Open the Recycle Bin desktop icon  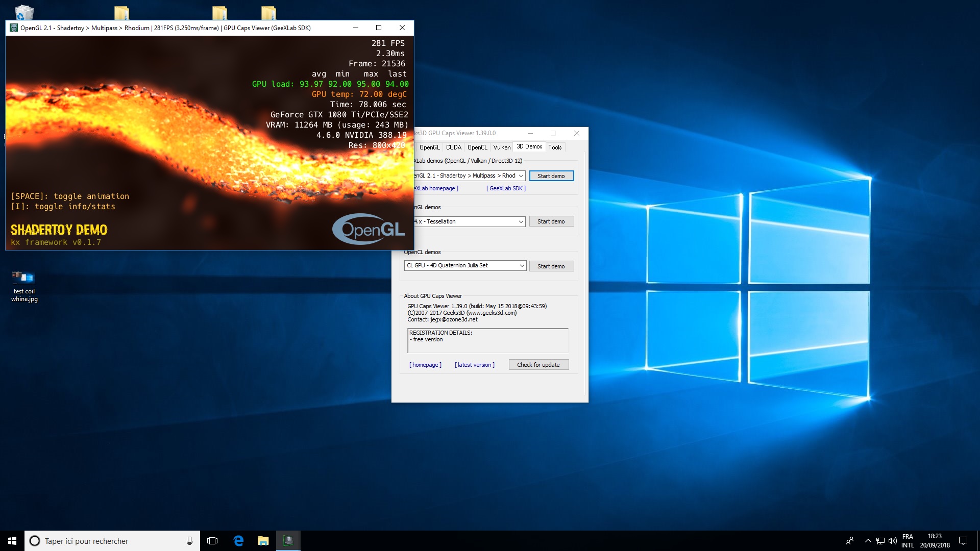coord(24,12)
